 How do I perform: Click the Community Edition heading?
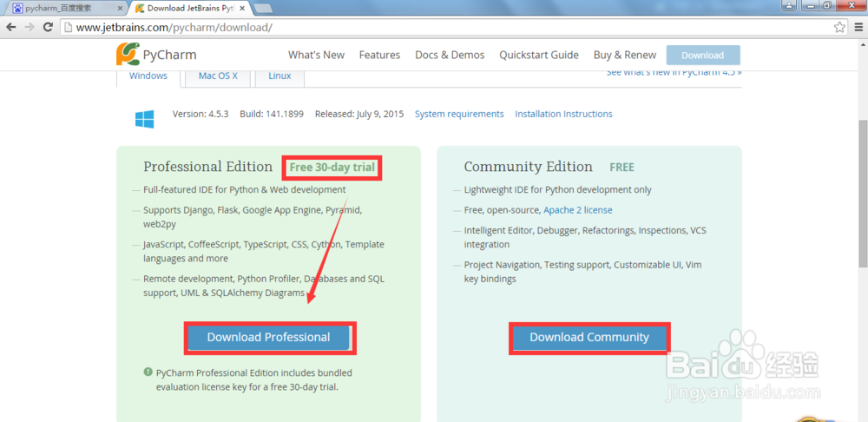[x=528, y=167]
